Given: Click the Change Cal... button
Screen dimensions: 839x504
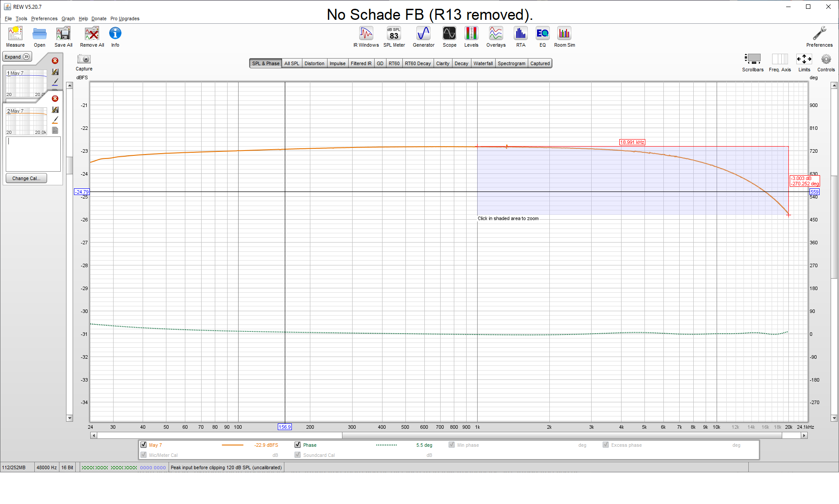Looking at the screenshot, I should tap(26, 178).
